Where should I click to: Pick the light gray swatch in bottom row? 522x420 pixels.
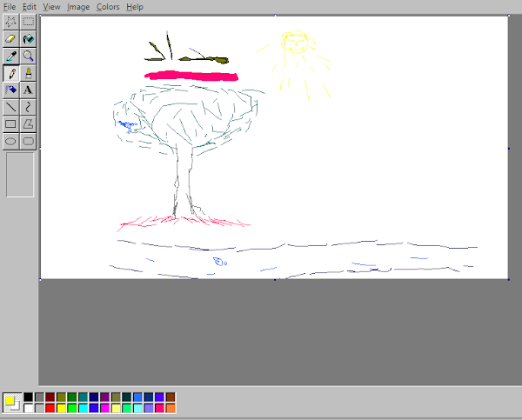(39, 408)
